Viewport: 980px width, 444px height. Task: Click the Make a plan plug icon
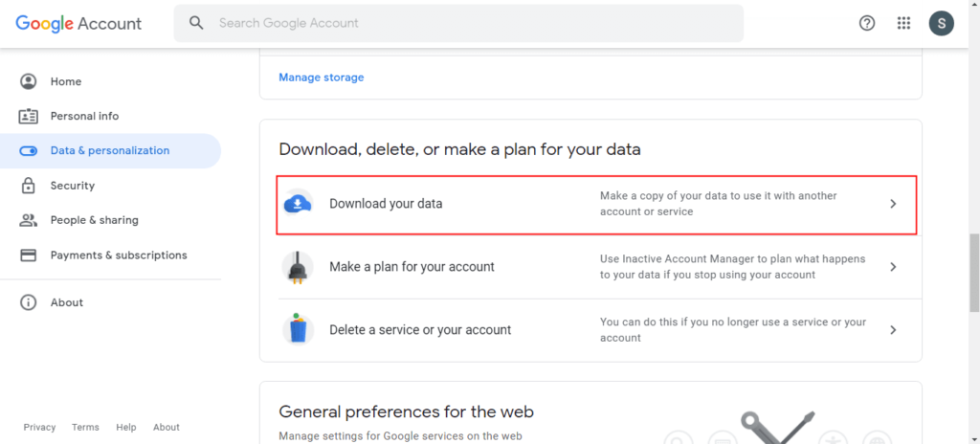tap(299, 267)
